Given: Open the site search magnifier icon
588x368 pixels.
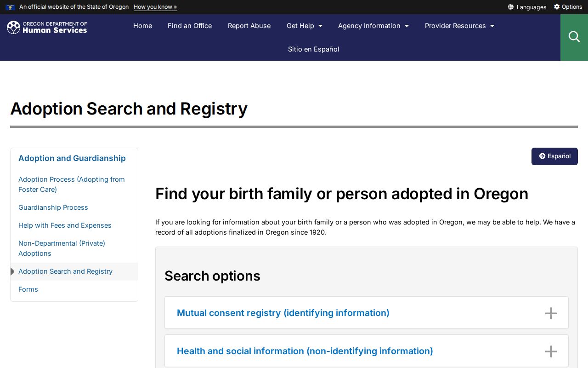Looking at the screenshot, I should 574,37.
